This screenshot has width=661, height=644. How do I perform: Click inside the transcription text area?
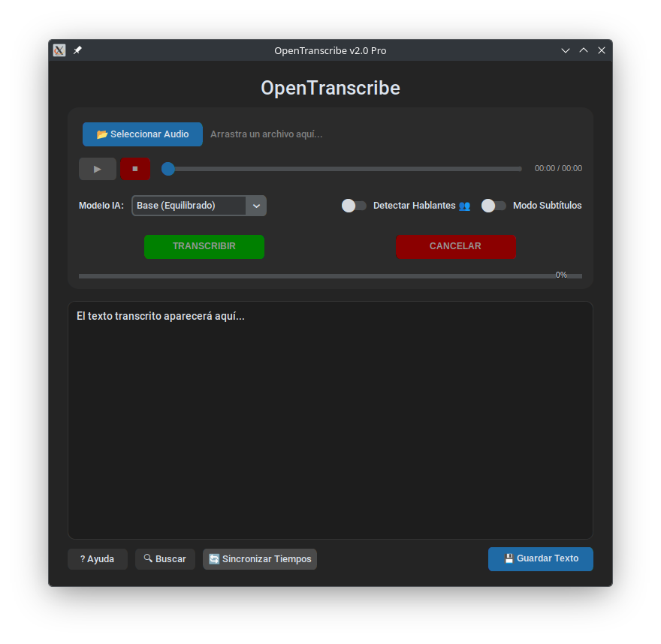click(330, 420)
